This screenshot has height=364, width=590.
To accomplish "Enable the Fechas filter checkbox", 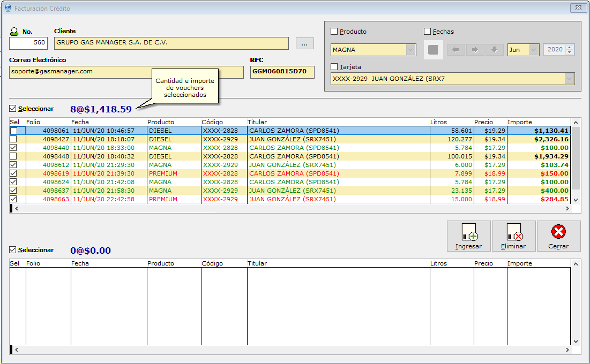I will (x=428, y=32).
